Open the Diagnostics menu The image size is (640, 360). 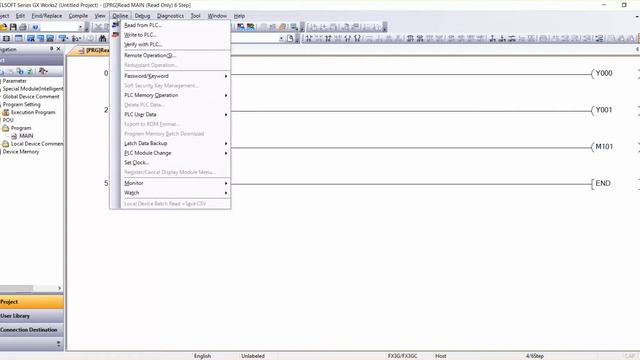pyautogui.click(x=170, y=16)
